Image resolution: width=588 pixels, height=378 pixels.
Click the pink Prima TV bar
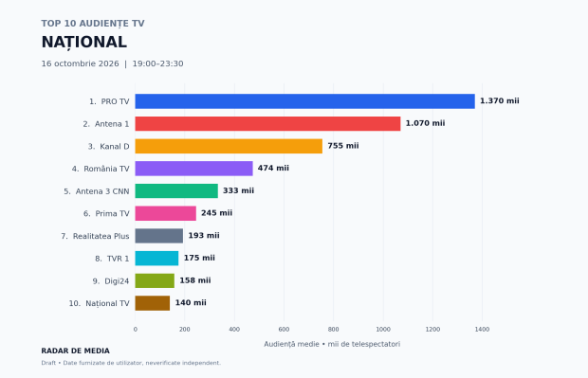point(166,213)
